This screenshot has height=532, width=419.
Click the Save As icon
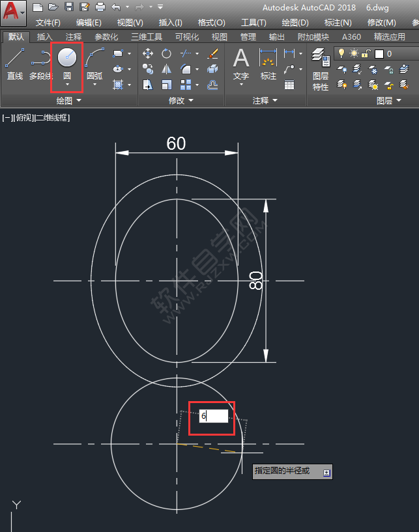pos(84,7)
